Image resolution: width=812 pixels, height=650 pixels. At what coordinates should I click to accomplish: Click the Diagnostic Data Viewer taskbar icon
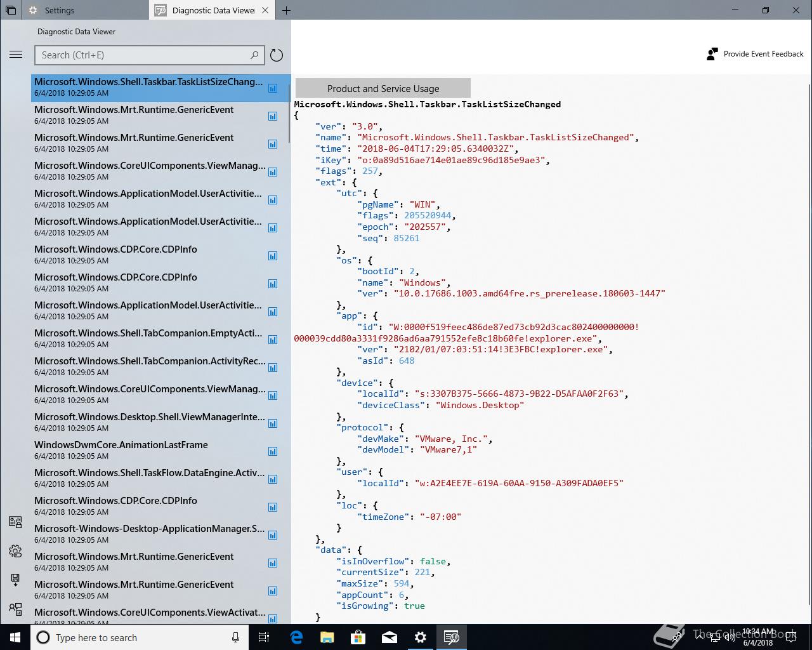coord(452,637)
